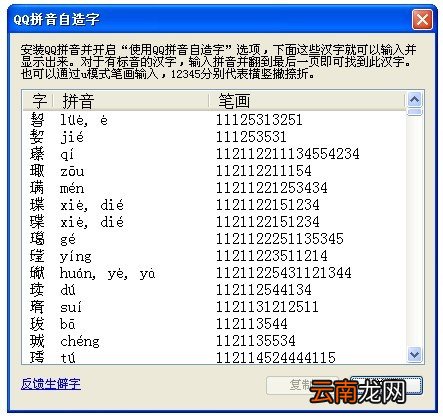The height and width of the screenshot is (420, 443).
Task: Sort by the 字 column header
Action: coord(39,101)
